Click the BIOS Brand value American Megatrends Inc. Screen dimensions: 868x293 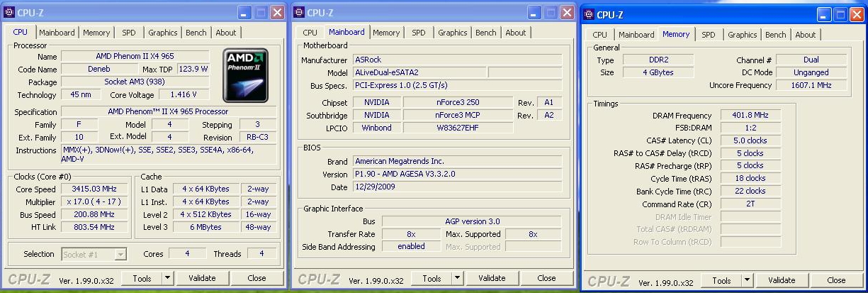(x=457, y=161)
